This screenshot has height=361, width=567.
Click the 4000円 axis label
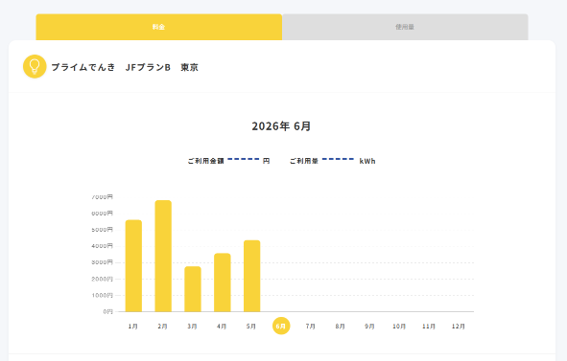click(102, 246)
